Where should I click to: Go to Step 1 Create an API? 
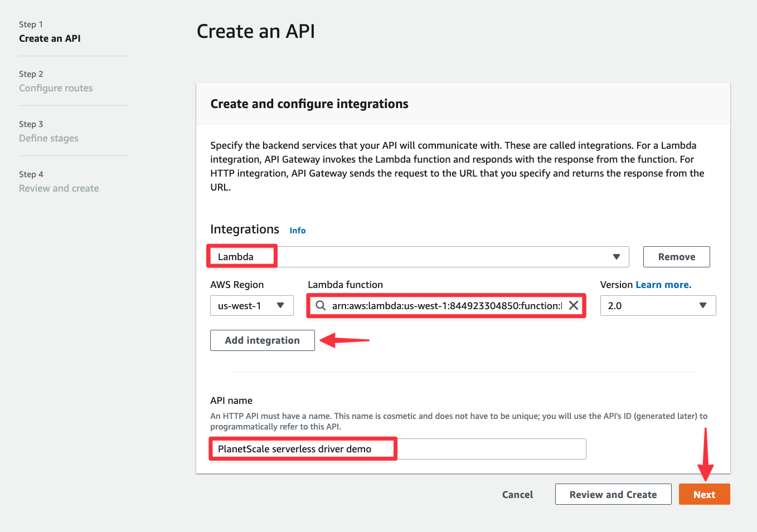coord(50,38)
